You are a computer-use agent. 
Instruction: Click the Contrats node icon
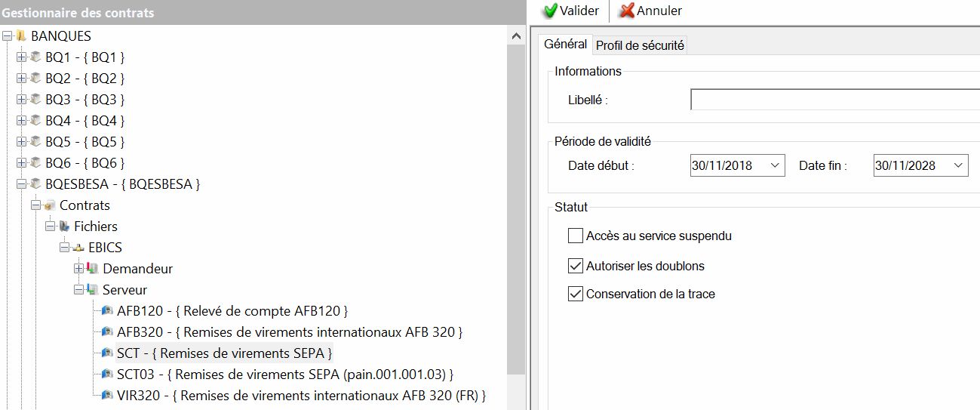tap(50, 205)
